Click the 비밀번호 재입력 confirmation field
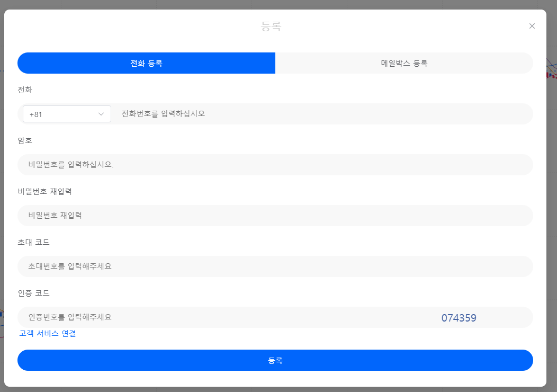The image size is (557, 392). (x=275, y=216)
